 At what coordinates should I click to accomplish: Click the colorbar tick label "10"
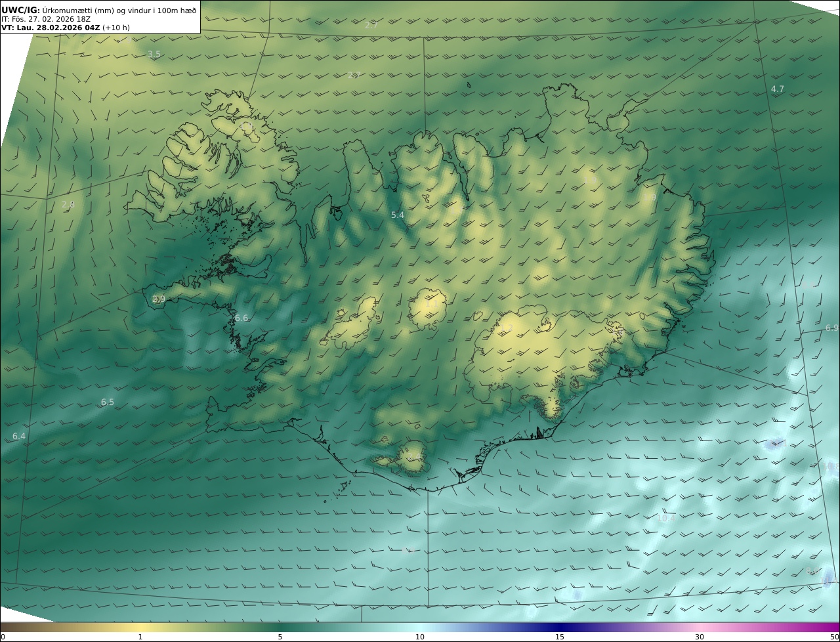pos(420,637)
